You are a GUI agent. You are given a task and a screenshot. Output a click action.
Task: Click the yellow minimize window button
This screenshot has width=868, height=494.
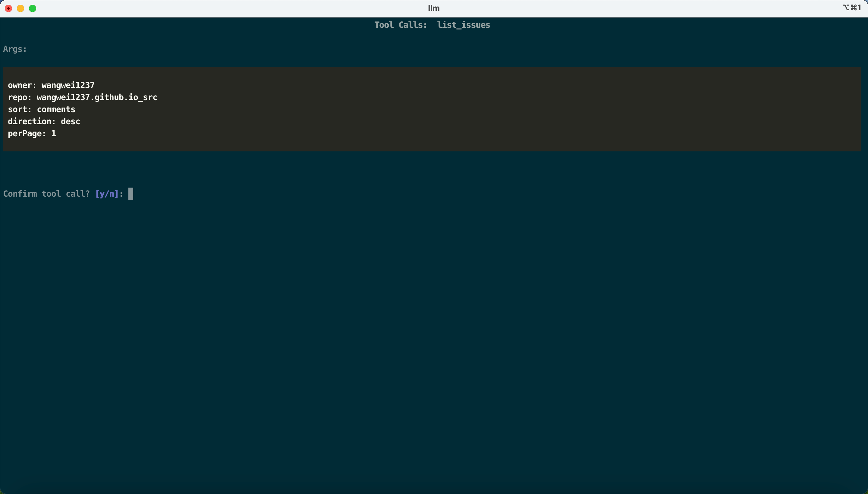[x=21, y=8]
